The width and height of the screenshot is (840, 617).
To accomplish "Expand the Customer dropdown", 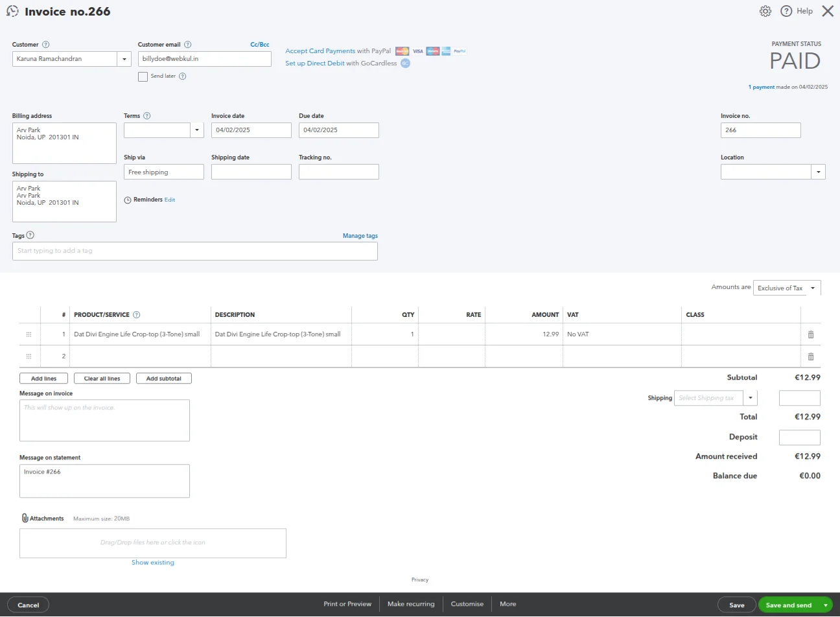I will (x=124, y=59).
